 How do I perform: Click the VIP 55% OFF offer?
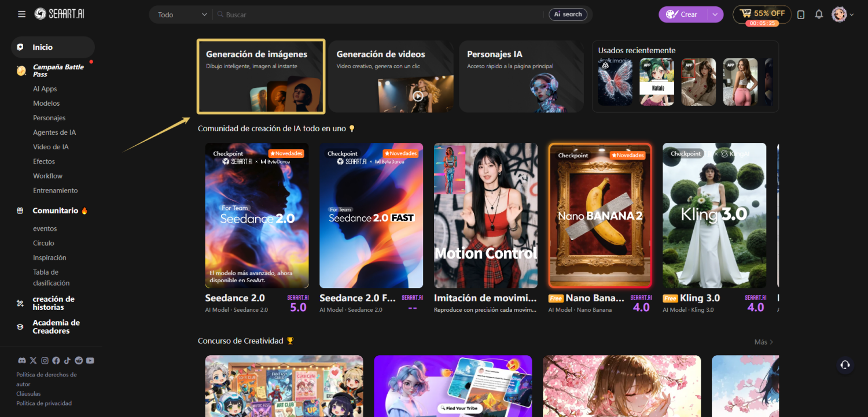pyautogui.click(x=762, y=14)
